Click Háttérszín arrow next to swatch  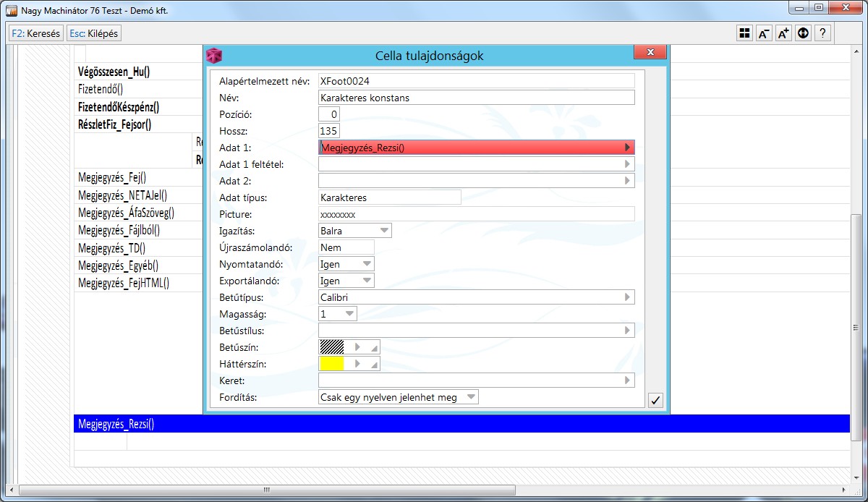pos(357,364)
